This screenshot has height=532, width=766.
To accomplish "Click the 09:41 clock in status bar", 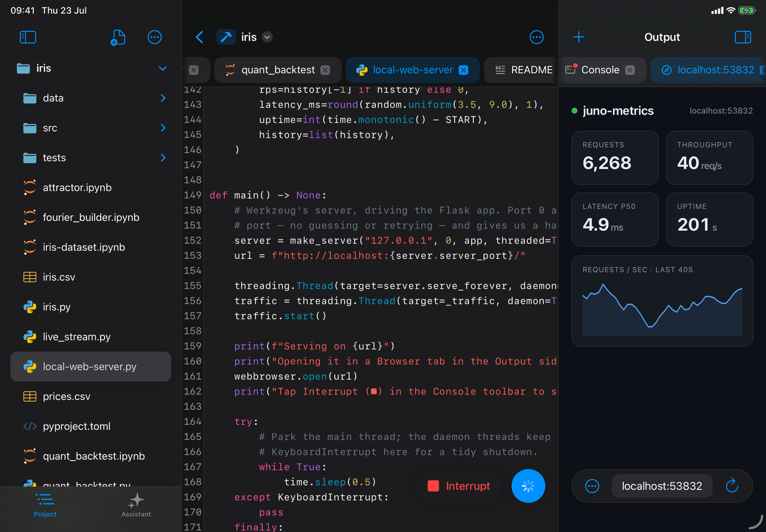I will [22, 10].
